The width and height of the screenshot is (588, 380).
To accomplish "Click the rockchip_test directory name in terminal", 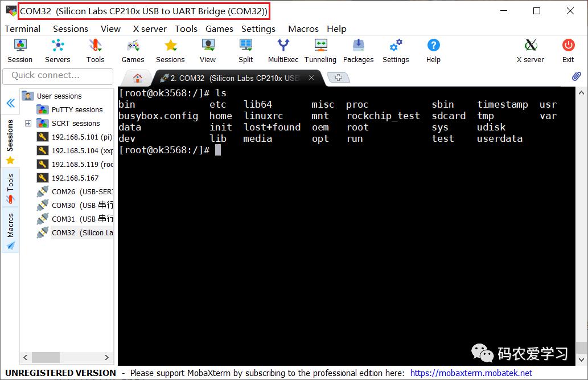I will click(x=383, y=116).
